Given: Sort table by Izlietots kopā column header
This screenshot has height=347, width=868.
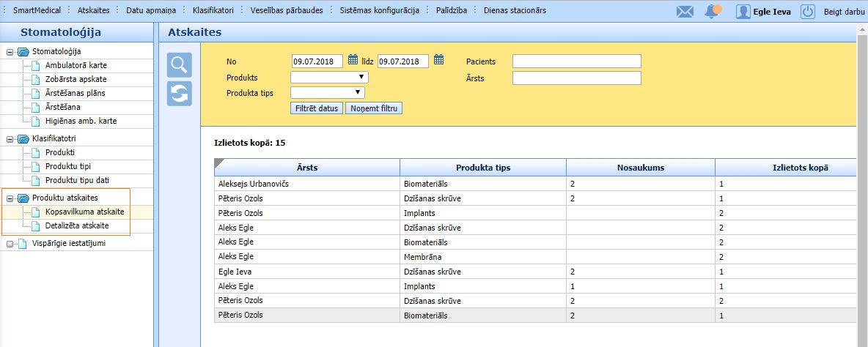Looking at the screenshot, I should pyautogui.click(x=784, y=168).
